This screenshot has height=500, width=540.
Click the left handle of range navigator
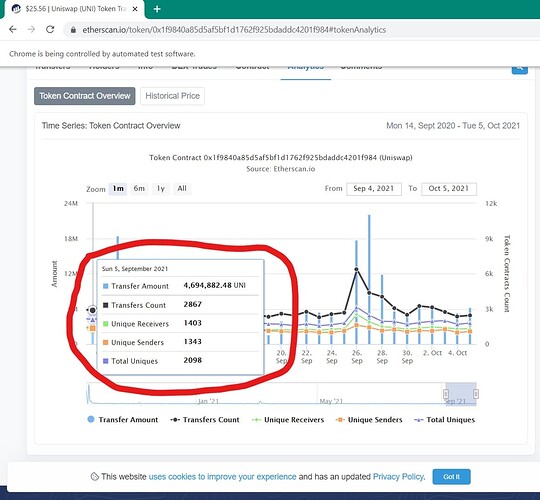point(446,394)
